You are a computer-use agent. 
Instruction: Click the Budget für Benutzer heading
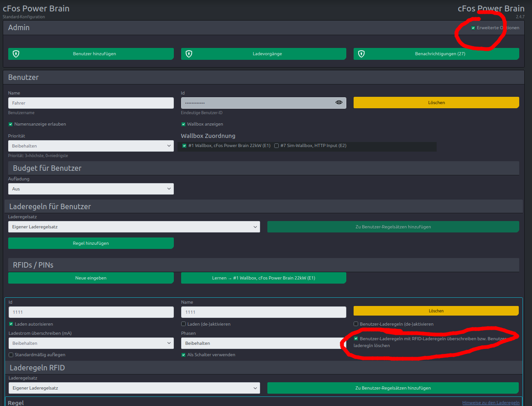point(47,168)
